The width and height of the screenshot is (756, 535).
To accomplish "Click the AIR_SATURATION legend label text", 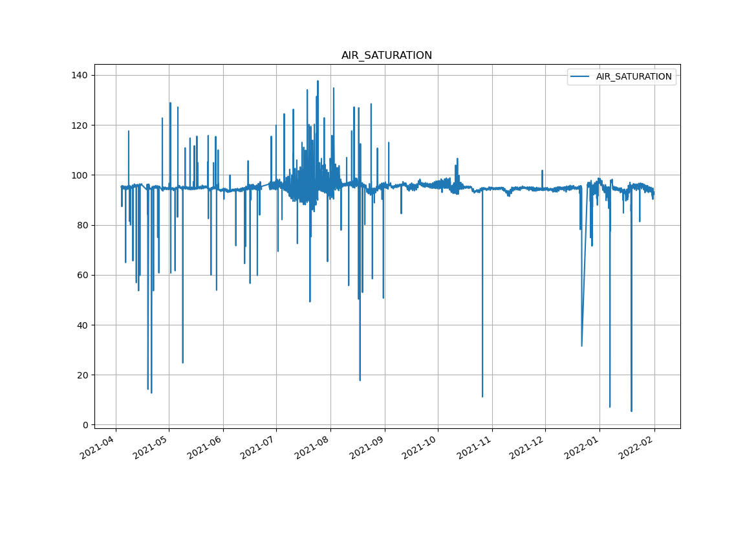I will (x=633, y=77).
